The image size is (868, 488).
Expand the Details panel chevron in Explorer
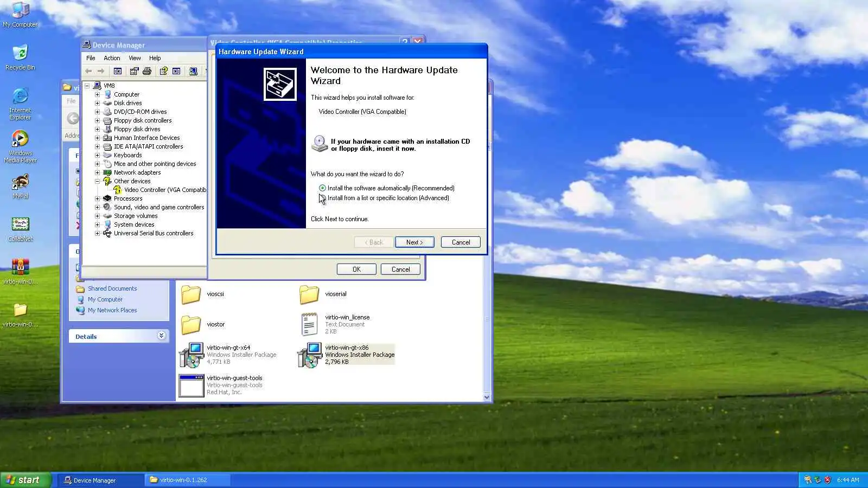click(161, 336)
